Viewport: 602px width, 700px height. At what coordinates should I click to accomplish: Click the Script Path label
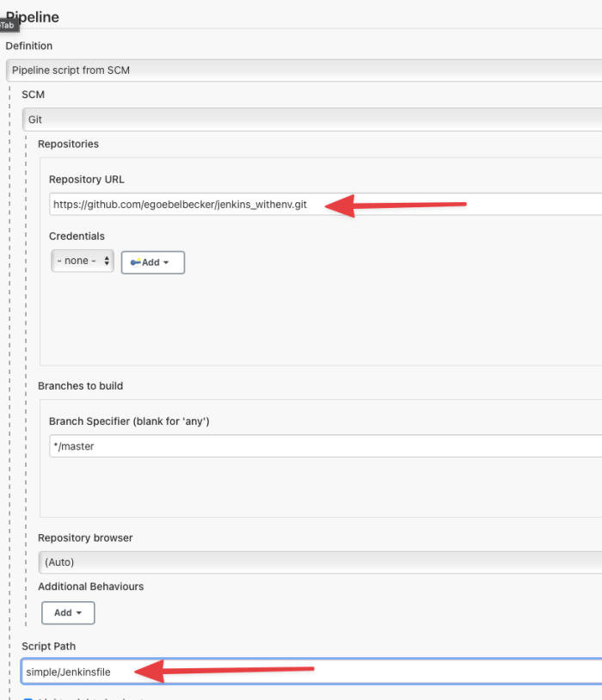pos(49,647)
